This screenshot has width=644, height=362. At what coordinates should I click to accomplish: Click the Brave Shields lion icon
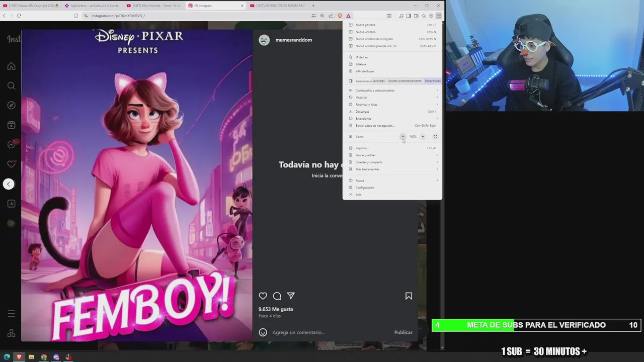click(x=340, y=16)
